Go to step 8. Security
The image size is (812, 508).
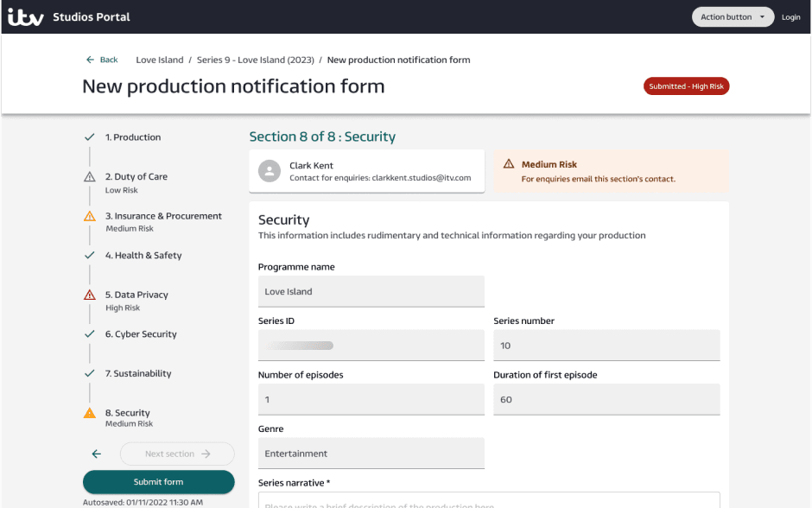pos(127,413)
